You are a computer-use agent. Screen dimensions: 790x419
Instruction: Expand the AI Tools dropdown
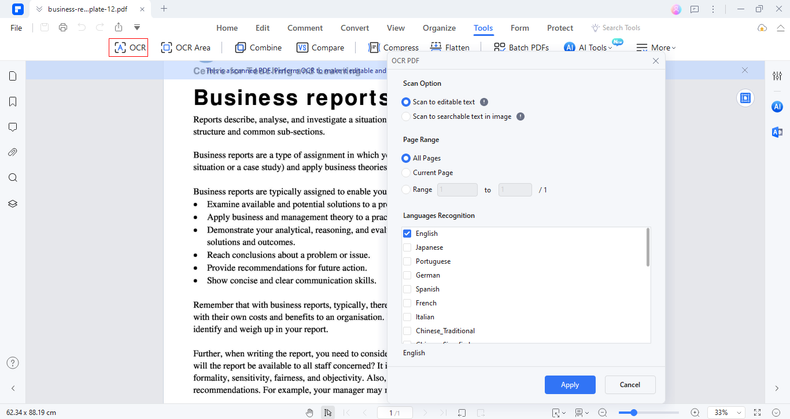[590, 47]
